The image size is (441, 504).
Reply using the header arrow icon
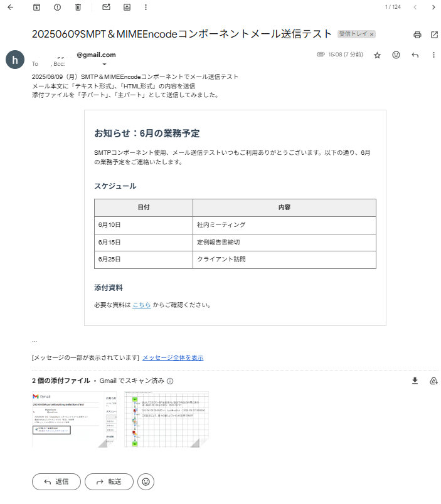(x=415, y=55)
